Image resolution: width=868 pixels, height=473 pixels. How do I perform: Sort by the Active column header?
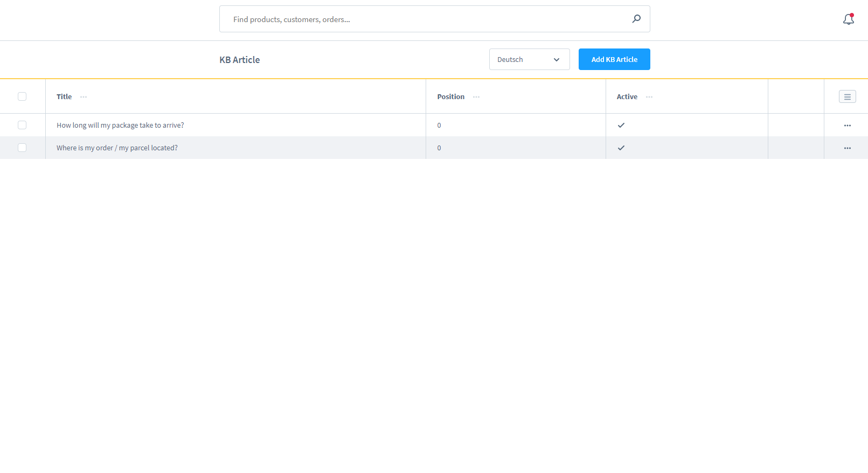click(x=627, y=97)
